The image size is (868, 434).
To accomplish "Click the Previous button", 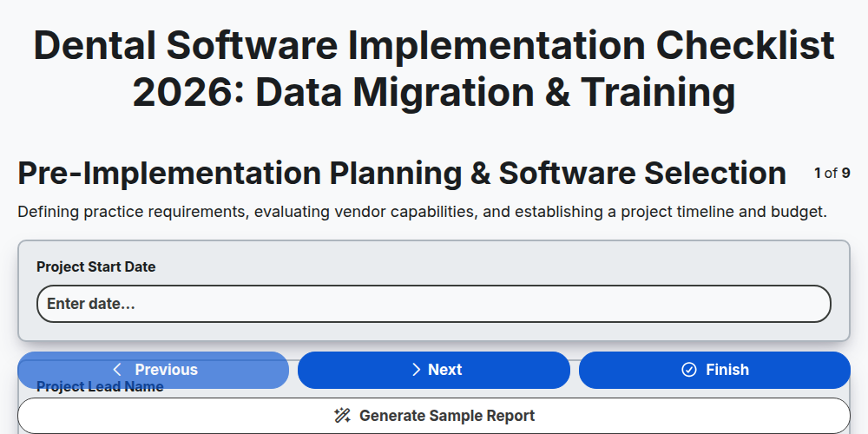I will tap(154, 370).
